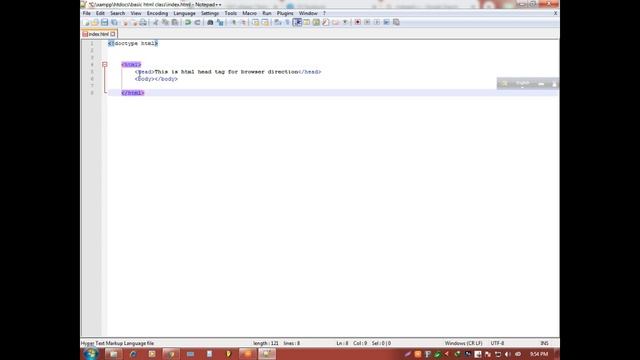Click the Paste toolbar icon
Screen dimensions: 640x360
coord(175,22)
